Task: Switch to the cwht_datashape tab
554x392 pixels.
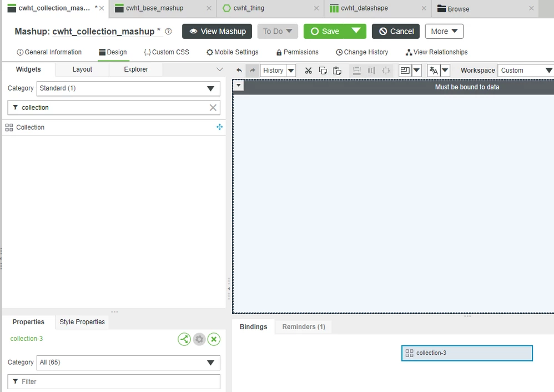Action: click(364, 8)
